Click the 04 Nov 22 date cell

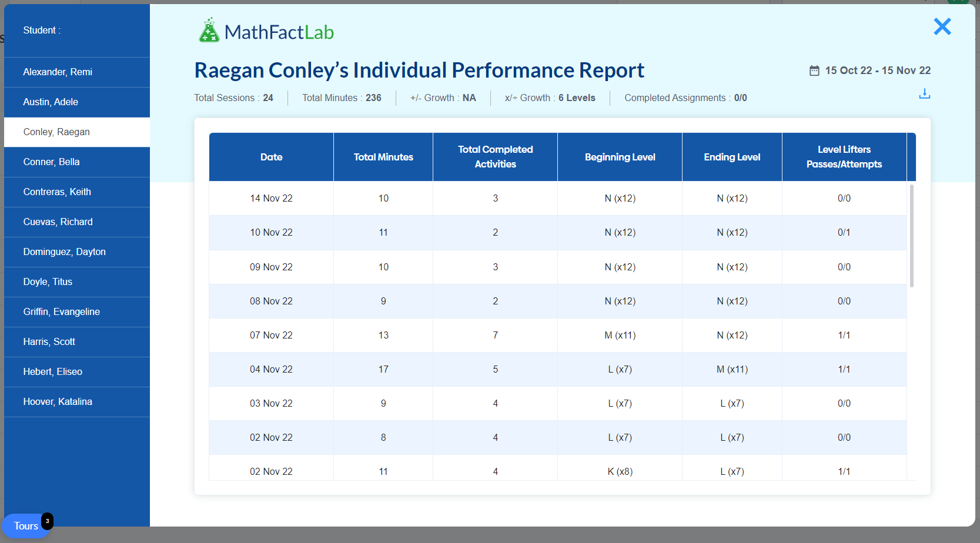[272, 370]
